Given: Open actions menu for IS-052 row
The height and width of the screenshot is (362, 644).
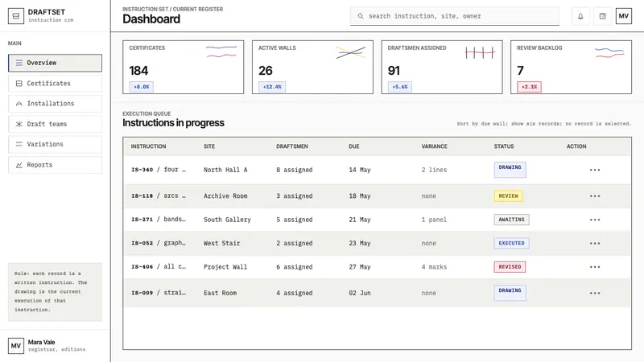Looking at the screenshot, I should (x=595, y=244).
